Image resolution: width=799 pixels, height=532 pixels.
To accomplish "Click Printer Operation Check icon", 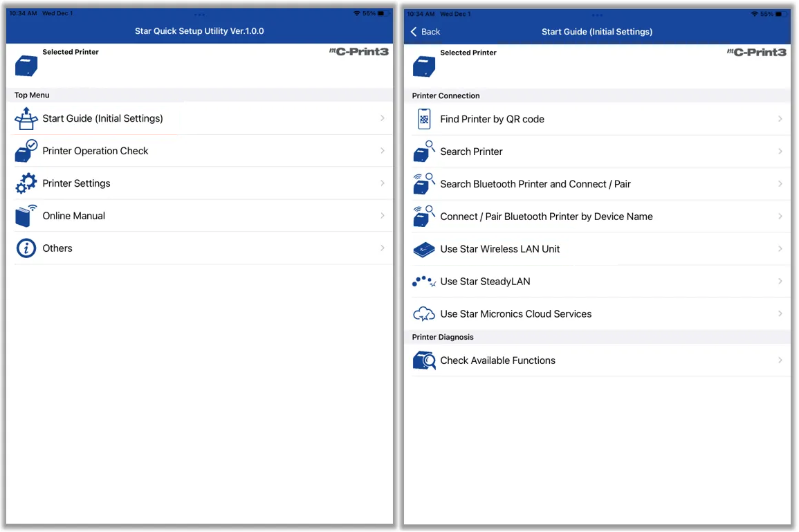I will coord(26,151).
